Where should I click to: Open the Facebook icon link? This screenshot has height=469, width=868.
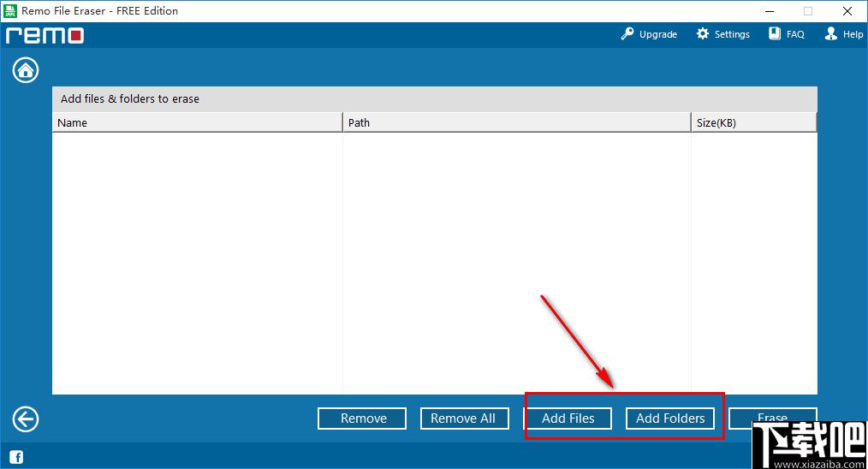click(x=16, y=457)
